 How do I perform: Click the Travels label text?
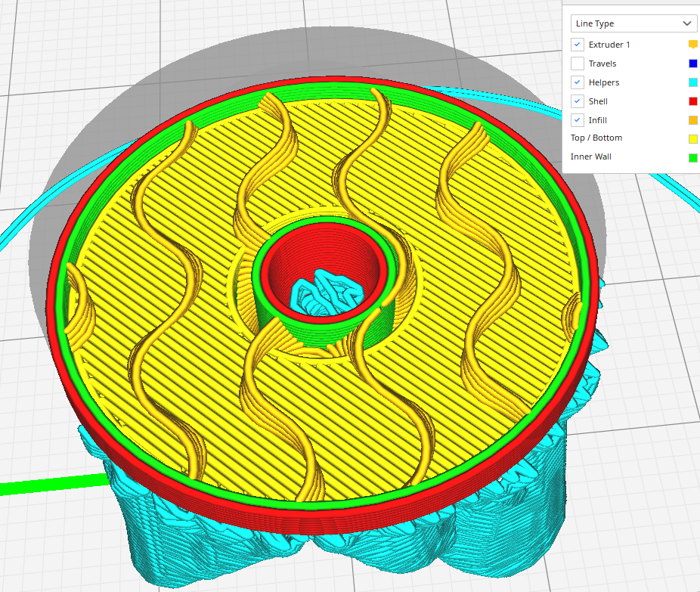(x=602, y=64)
